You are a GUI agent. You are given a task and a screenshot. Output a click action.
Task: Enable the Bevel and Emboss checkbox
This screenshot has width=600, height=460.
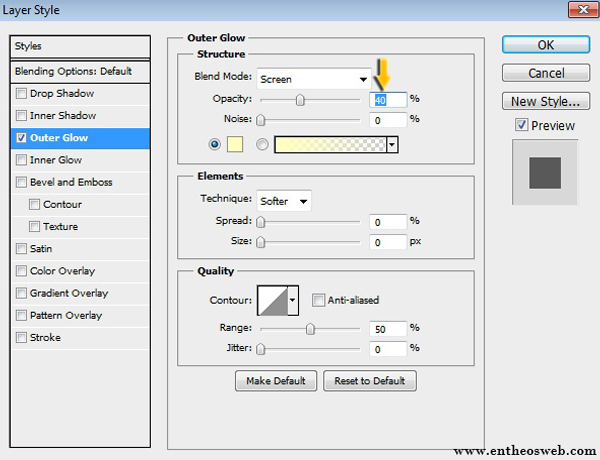22,183
